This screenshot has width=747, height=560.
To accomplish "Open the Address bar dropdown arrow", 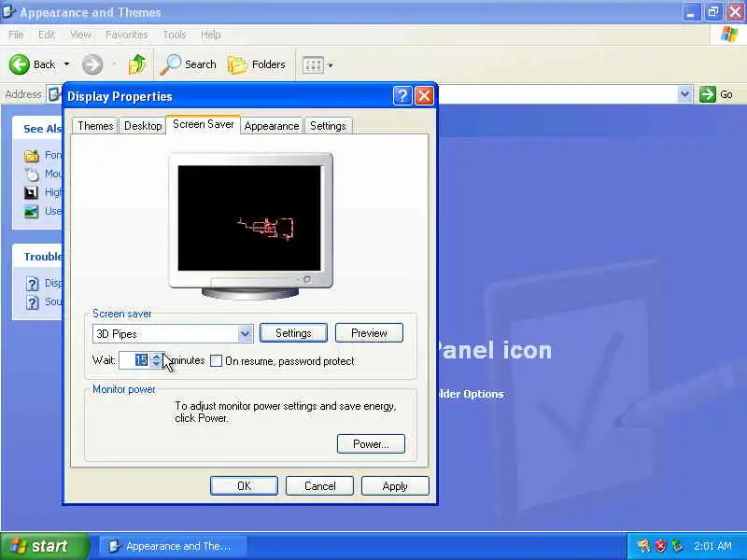I will tap(684, 94).
